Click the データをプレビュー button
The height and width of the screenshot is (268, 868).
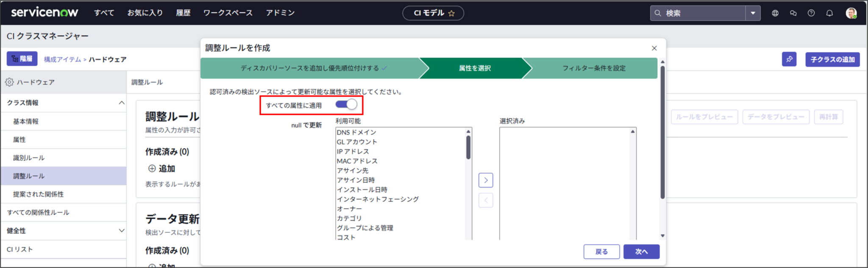776,117
